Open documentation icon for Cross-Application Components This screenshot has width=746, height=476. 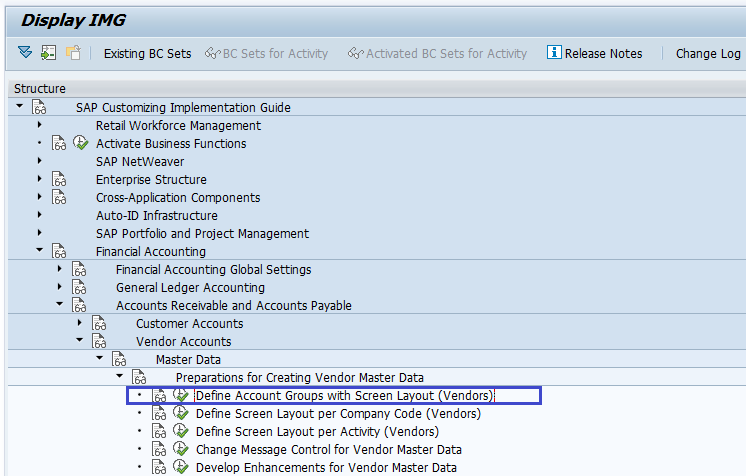pyautogui.click(x=59, y=197)
